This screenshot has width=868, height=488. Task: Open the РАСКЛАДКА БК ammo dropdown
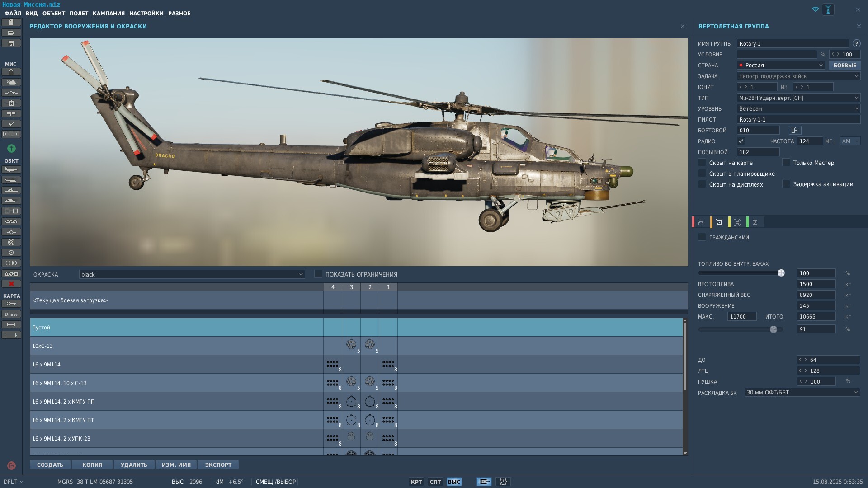[802, 392]
